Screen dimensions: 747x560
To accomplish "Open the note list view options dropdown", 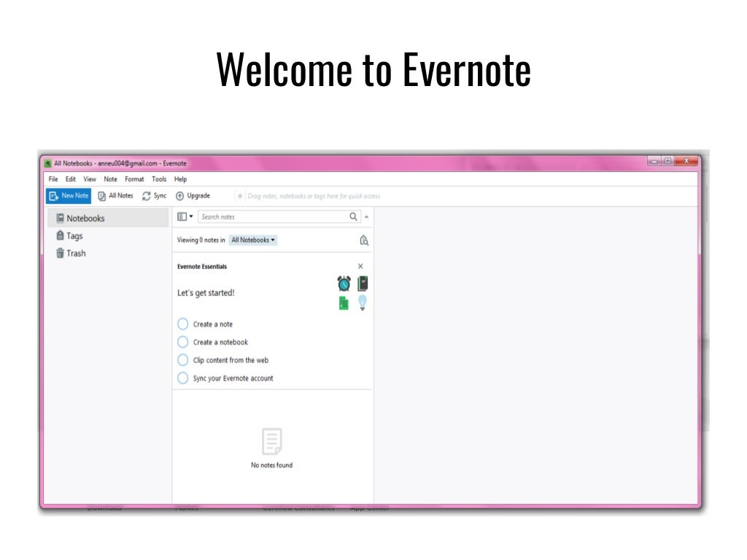I will tap(185, 217).
